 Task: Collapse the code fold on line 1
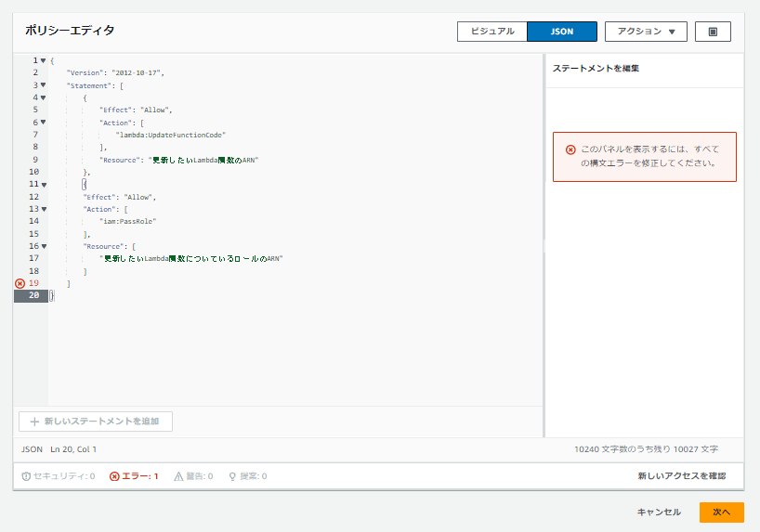coord(43,60)
